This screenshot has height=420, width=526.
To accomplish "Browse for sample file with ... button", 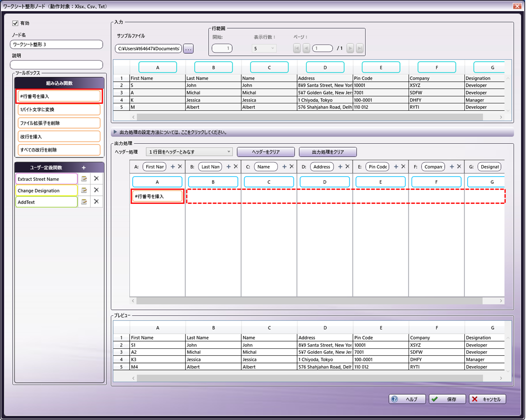I will pos(188,49).
